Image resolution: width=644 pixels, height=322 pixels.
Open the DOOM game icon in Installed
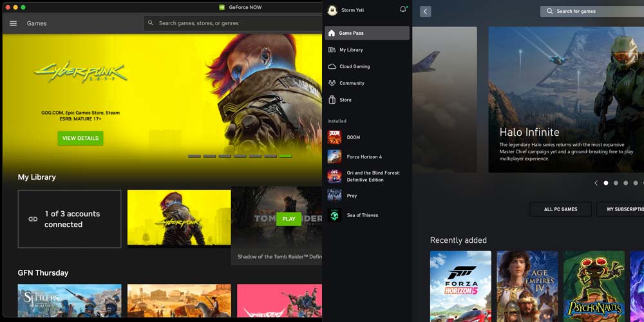click(334, 137)
